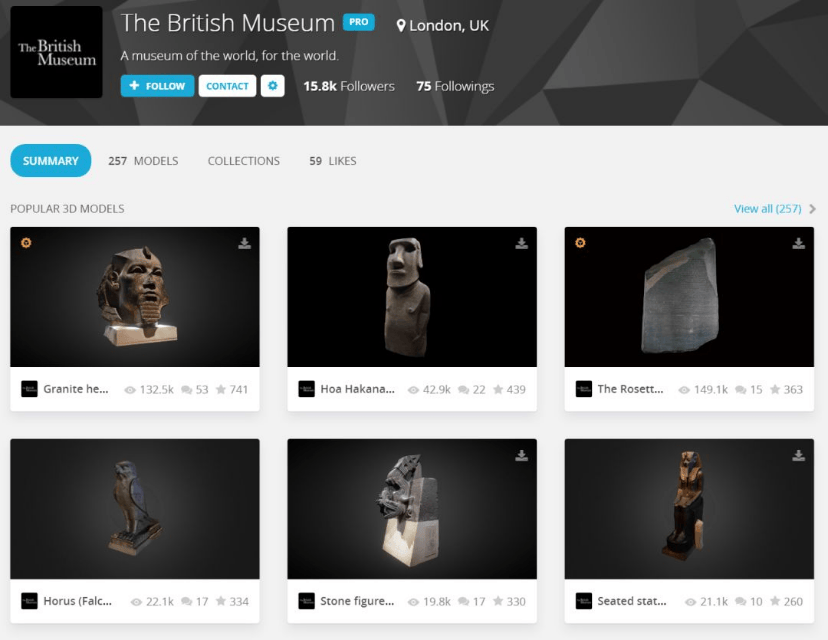Click the author avatar on Hoa Hakananai'a card

[306, 389]
